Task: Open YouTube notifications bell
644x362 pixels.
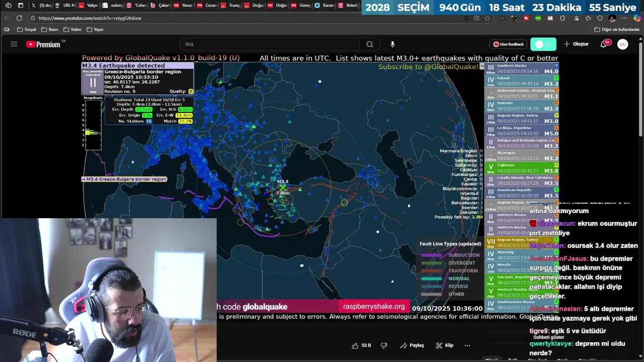Action: click(604, 44)
